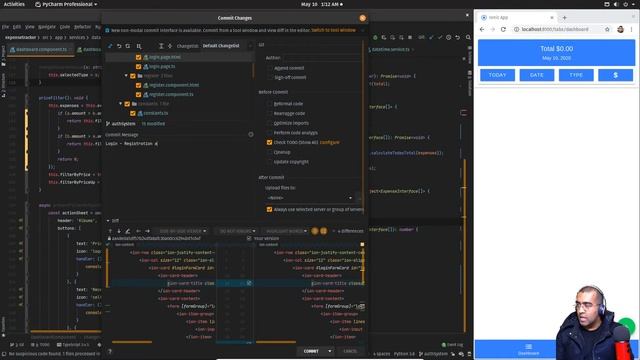This screenshot has width=640, height=360.
Task: Collapse the register folder in changes tree
Action: pyautogui.click(x=126, y=76)
